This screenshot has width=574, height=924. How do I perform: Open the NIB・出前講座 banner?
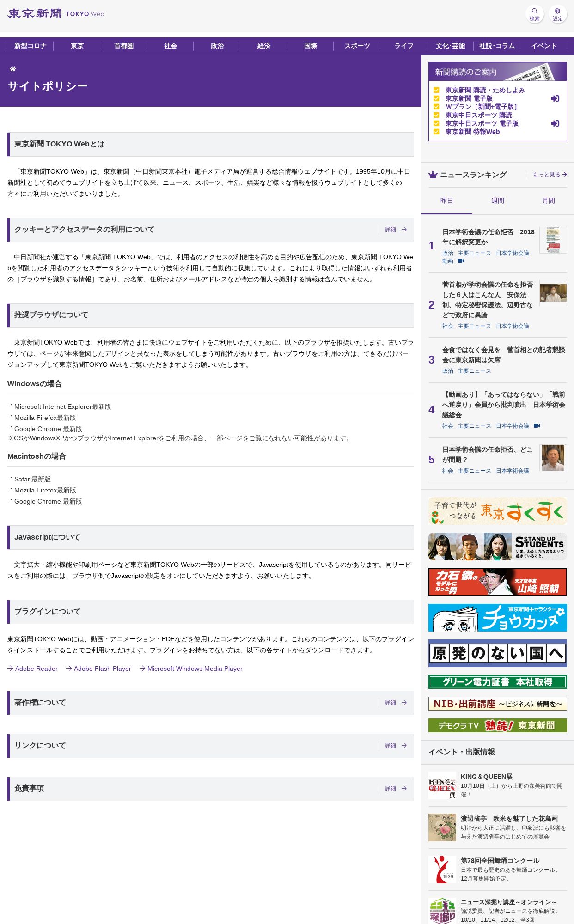(x=498, y=704)
